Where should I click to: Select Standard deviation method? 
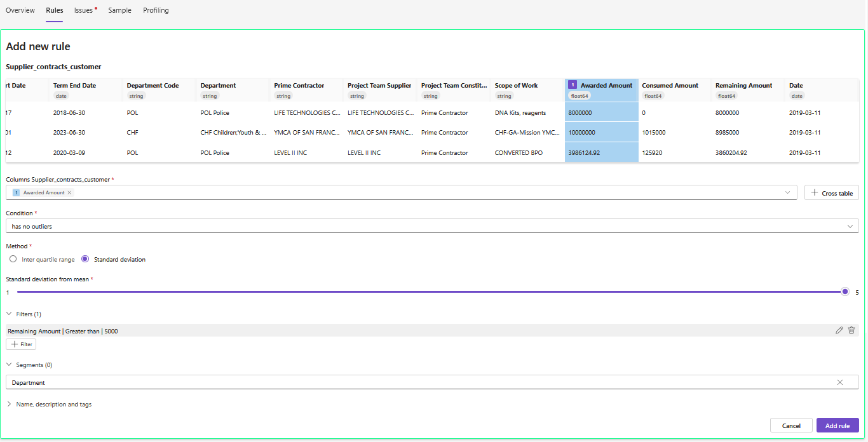[85, 259]
